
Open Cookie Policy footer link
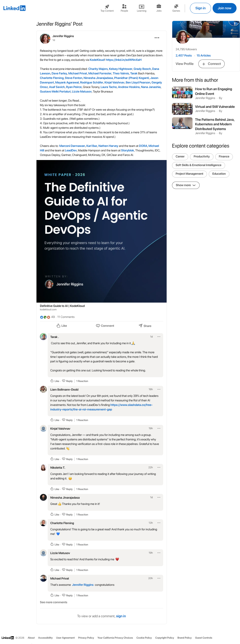[x=144, y=638]
